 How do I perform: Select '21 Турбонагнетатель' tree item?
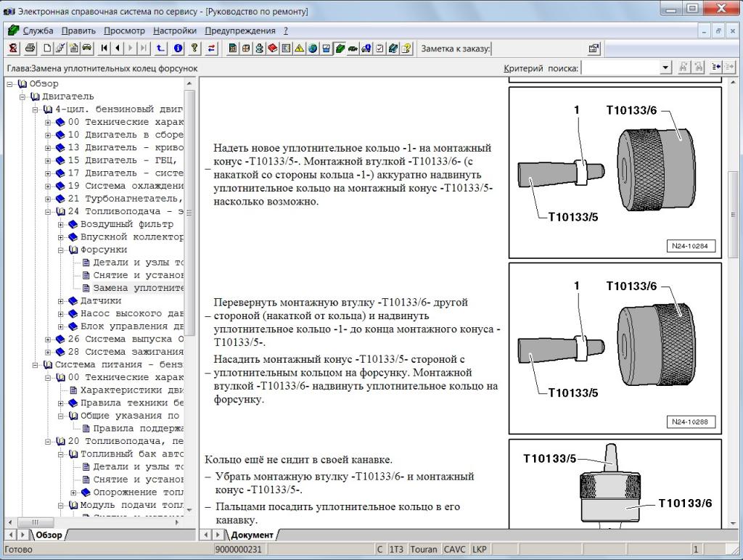[x=126, y=199]
